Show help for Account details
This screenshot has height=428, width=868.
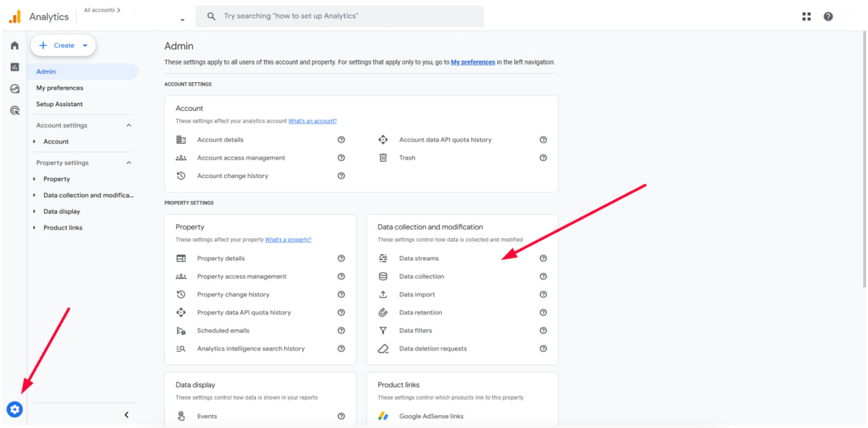pyautogui.click(x=341, y=140)
